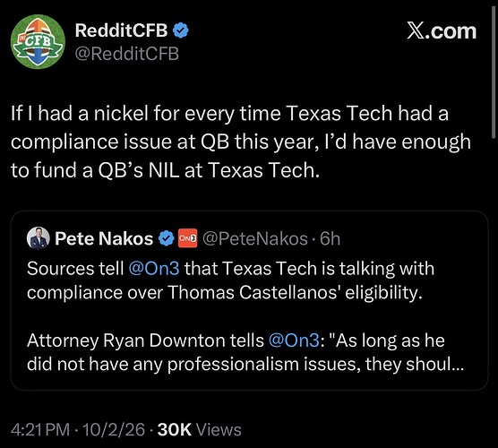Click the On3 affiliate badge icon

187,238
